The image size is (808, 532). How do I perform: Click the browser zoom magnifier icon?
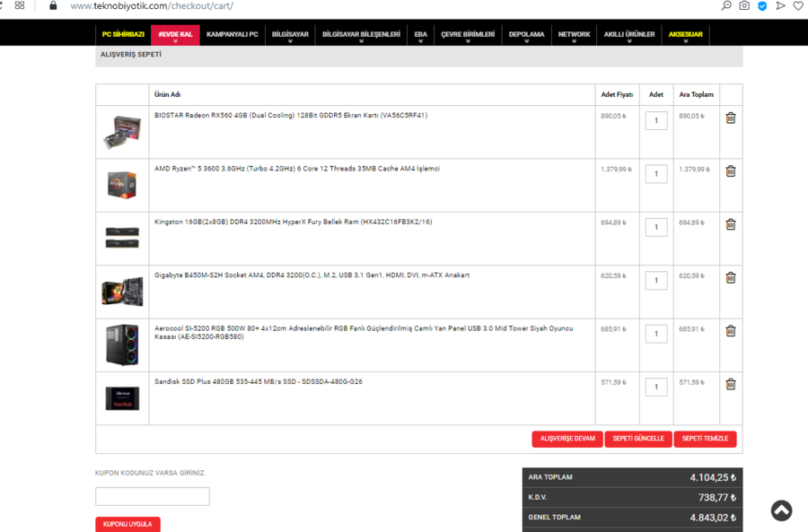pos(726,5)
